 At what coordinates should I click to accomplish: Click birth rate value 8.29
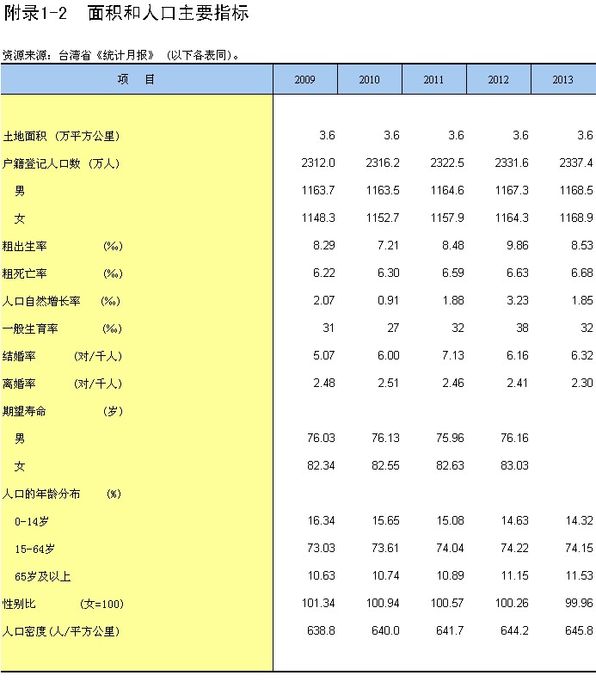pos(323,246)
